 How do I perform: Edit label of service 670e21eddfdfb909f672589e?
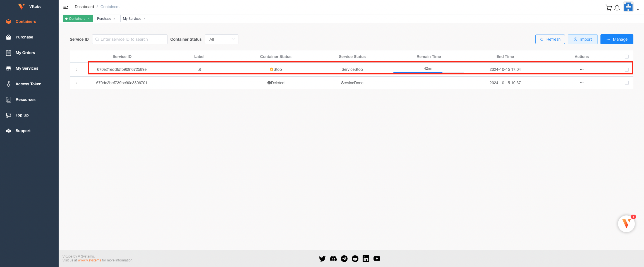point(199,69)
